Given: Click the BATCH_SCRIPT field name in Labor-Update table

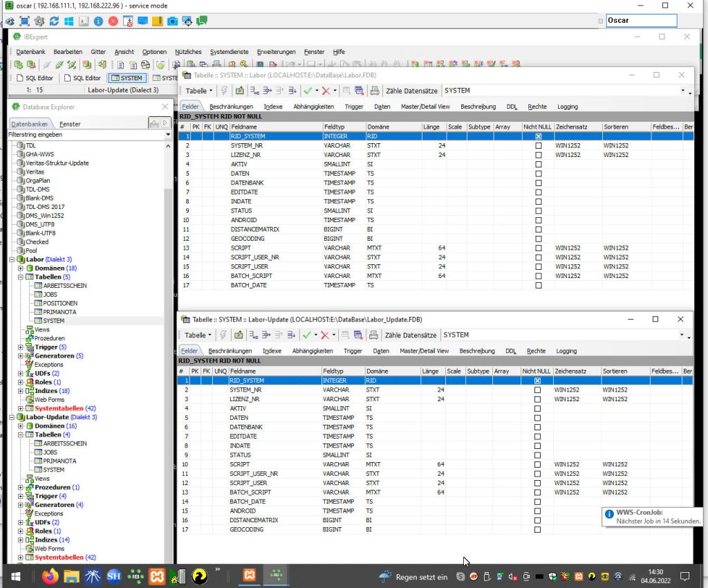Looking at the screenshot, I should point(250,493).
